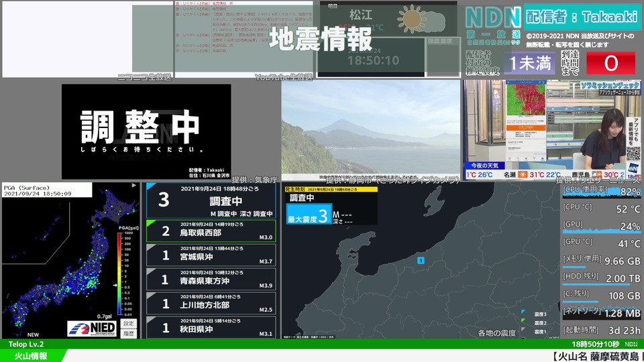Click the 震度2 legend flag
Image resolution: width=644 pixels, height=362 pixels.
point(523,321)
